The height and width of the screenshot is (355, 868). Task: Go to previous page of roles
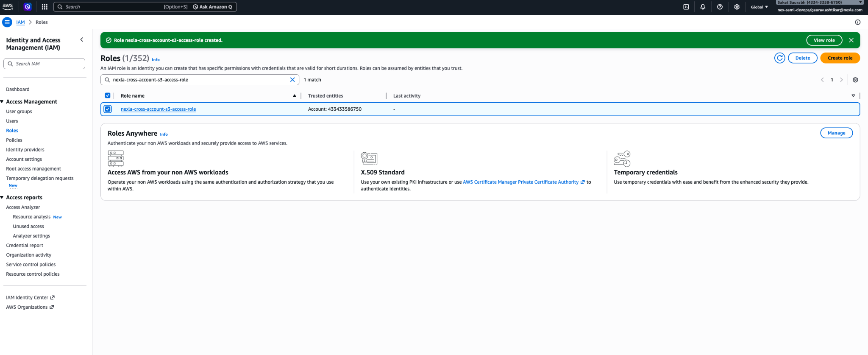pos(822,80)
